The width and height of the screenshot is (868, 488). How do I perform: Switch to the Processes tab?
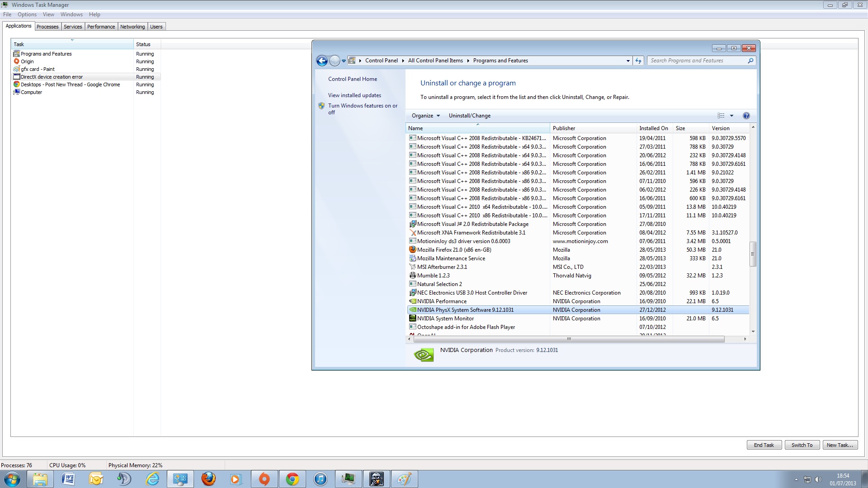(47, 27)
